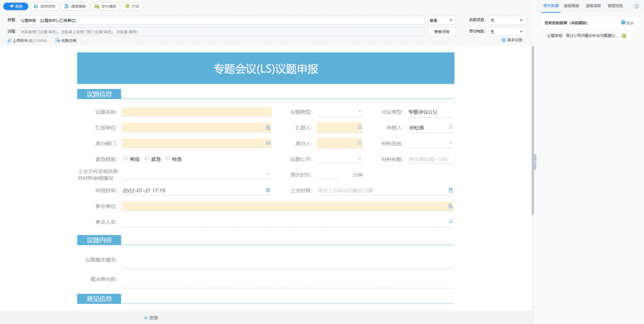The image size is (644, 324).
Task: Click 关联文档 linked document icon
Action: point(58,40)
